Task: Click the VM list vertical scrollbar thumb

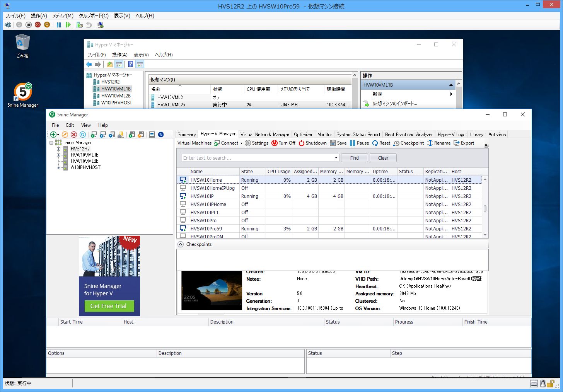Action: pos(485,209)
